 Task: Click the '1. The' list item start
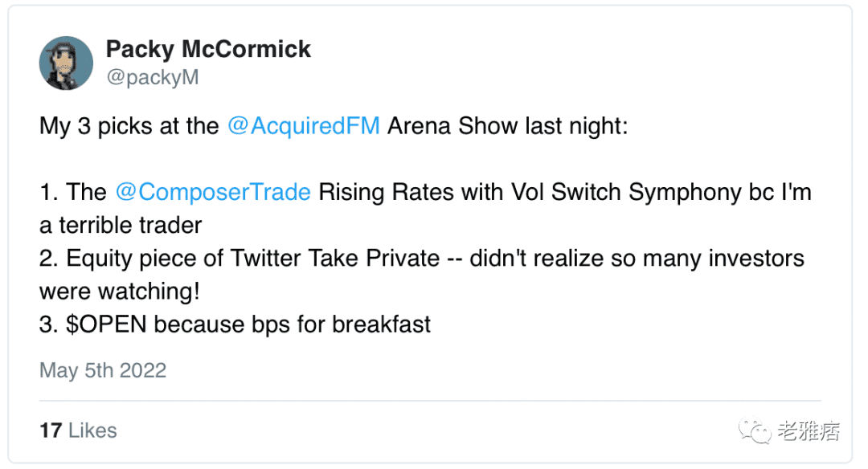coord(73,193)
